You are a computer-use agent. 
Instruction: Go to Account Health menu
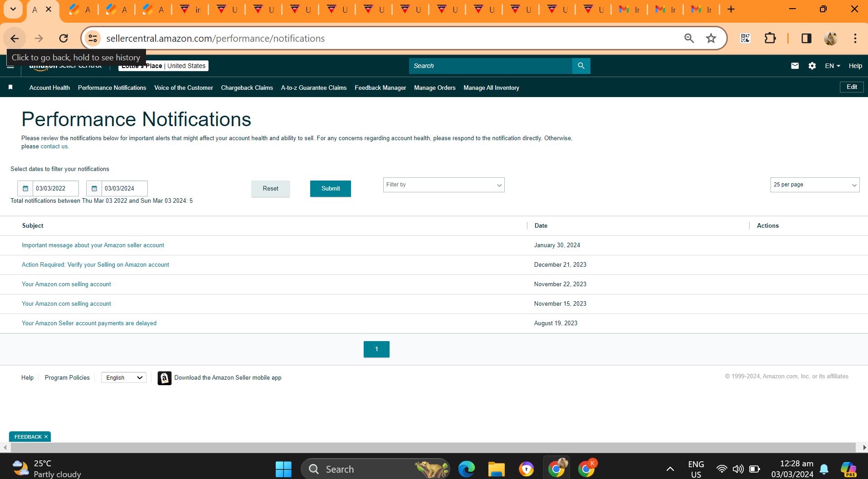49,88
